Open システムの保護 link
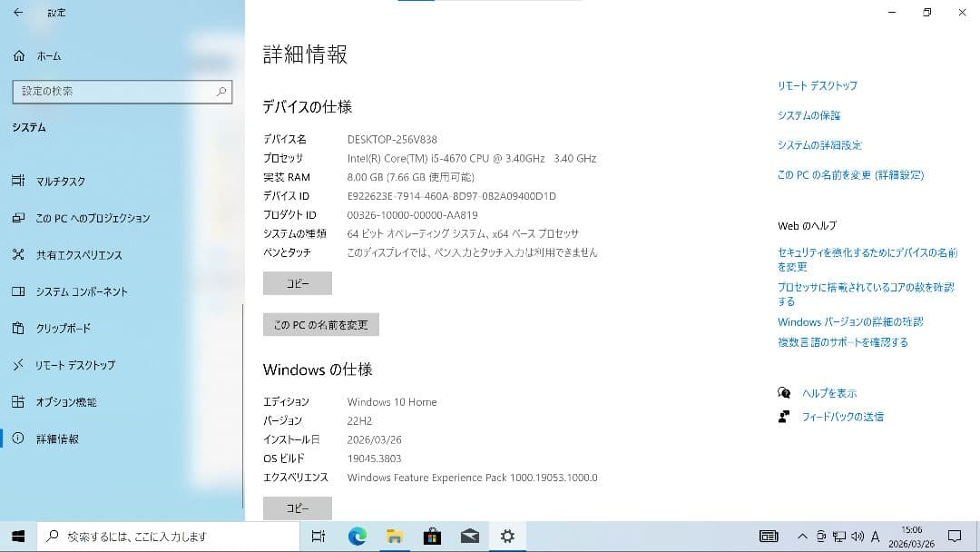Screen dimensions: 980x552 808,115
